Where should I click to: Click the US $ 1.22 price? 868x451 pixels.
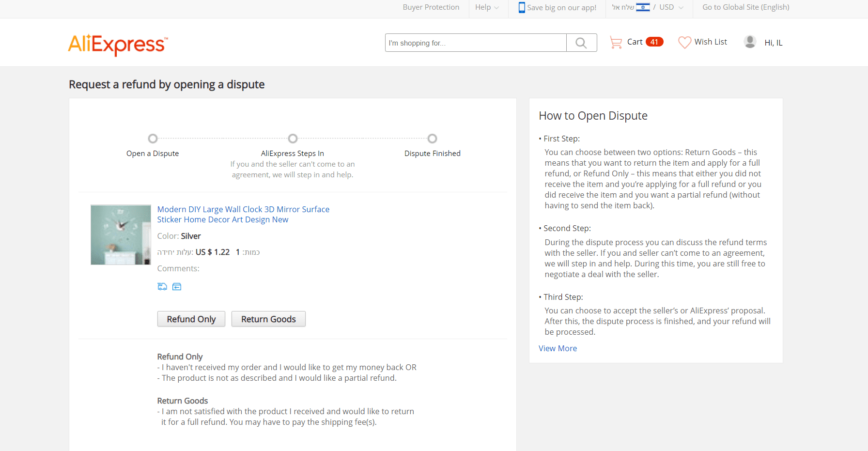tap(213, 252)
